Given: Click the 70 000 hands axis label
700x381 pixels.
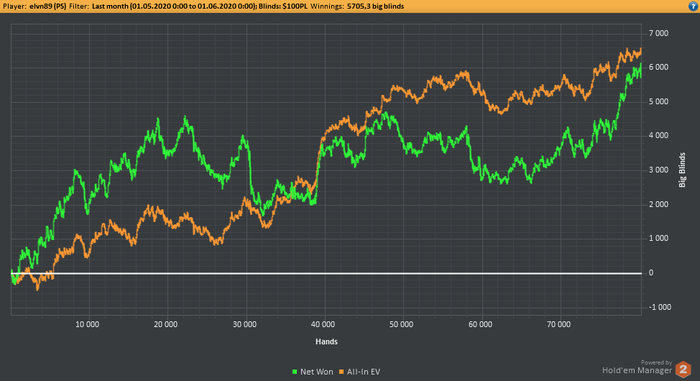Looking at the screenshot, I should tap(558, 325).
